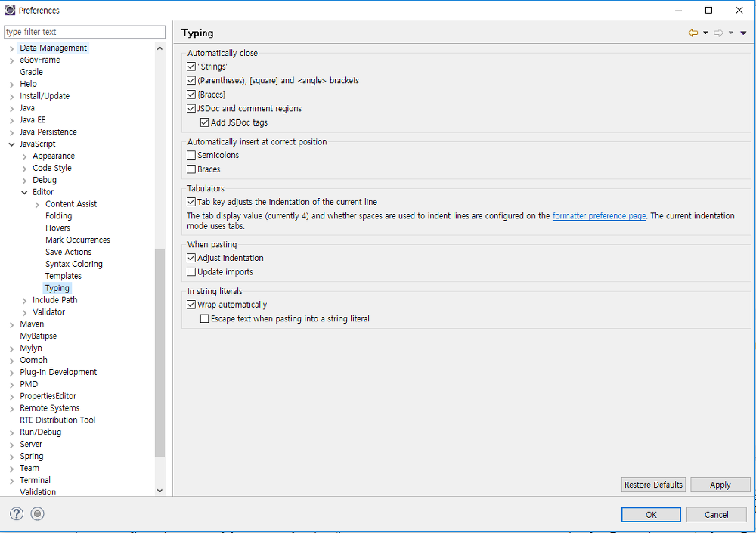Click scroll-down arrow in preference tree

coord(160,491)
